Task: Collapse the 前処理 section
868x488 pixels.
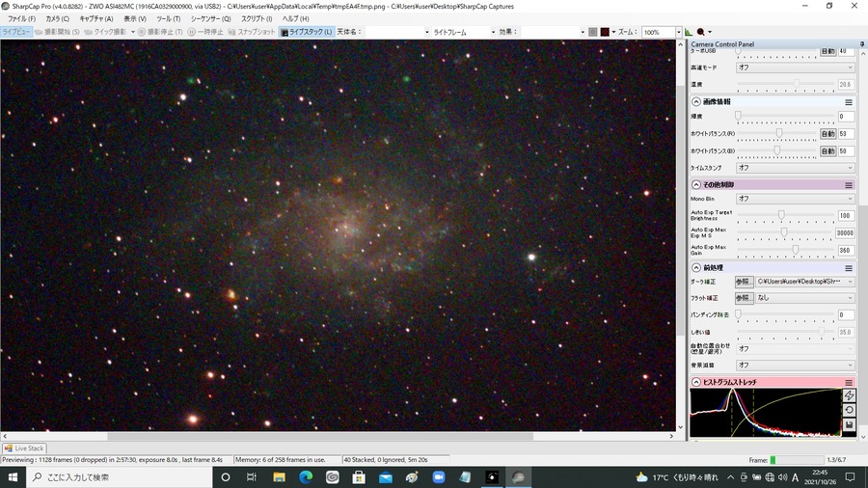Action: (x=695, y=268)
